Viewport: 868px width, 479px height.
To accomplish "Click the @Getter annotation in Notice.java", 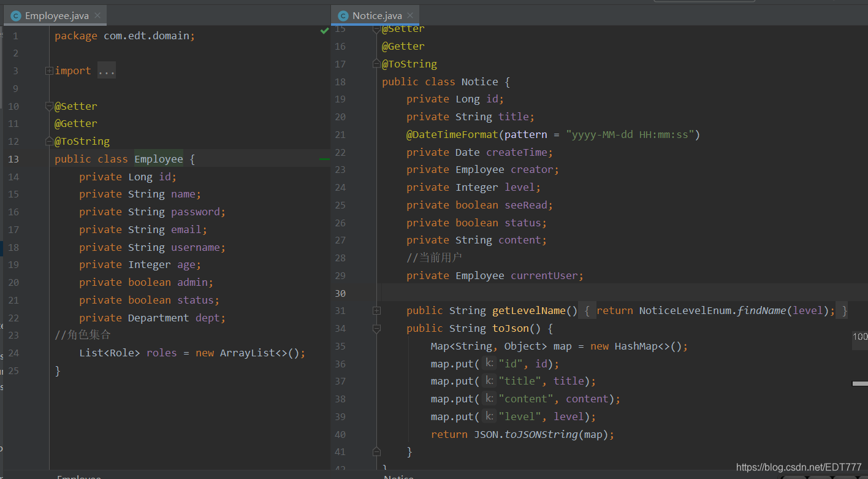I will (403, 47).
